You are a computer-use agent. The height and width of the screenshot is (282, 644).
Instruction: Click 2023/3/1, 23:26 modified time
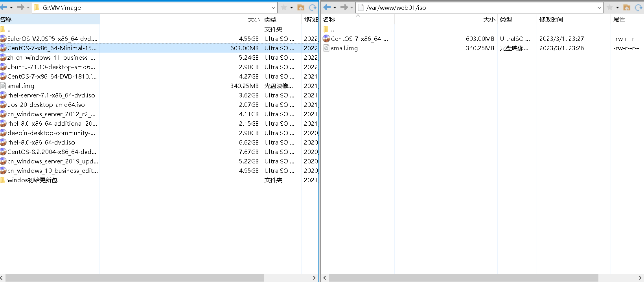[x=561, y=48]
